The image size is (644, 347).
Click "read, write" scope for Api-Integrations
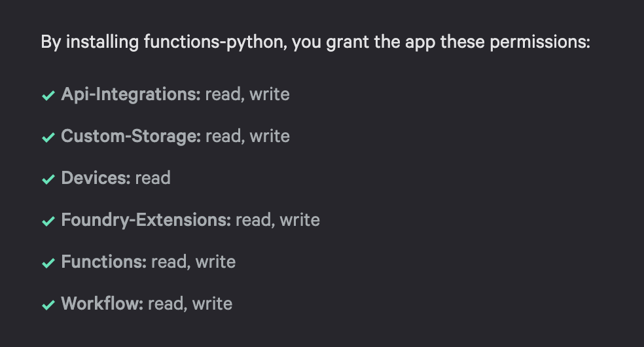(x=247, y=94)
